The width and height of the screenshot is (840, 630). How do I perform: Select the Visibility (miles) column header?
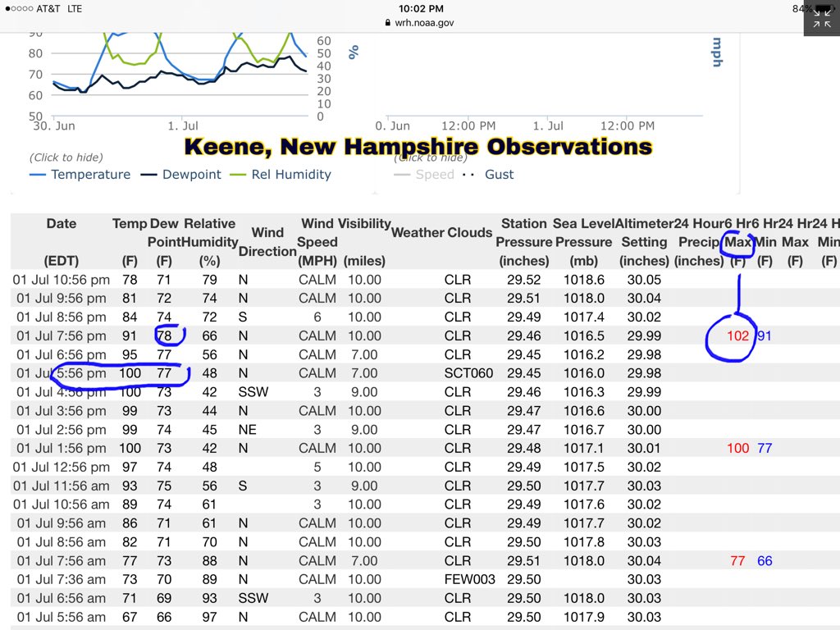coord(364,242)
